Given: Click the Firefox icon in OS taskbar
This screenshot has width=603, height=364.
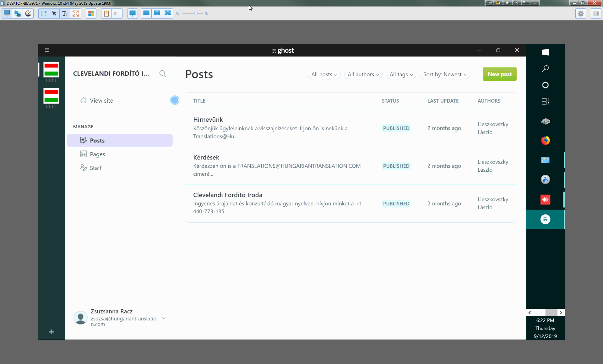Looking at the screenshot, I should click(x=545, y=140).
